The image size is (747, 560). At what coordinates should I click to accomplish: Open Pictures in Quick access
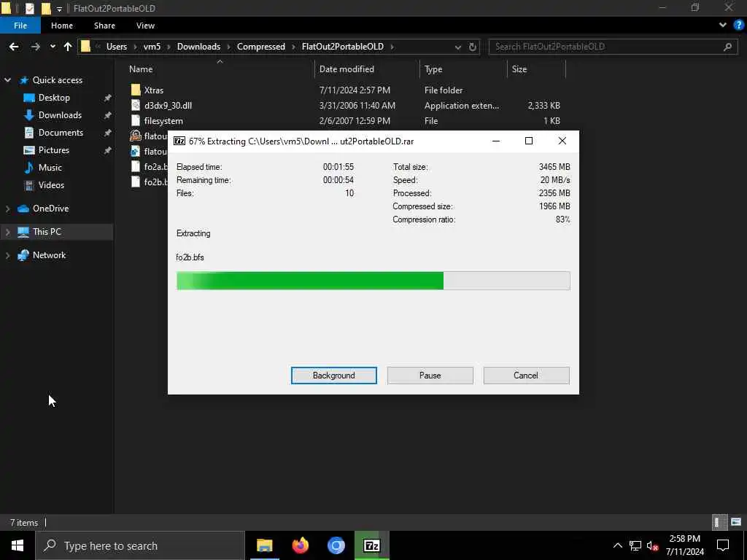pos(53,150)
